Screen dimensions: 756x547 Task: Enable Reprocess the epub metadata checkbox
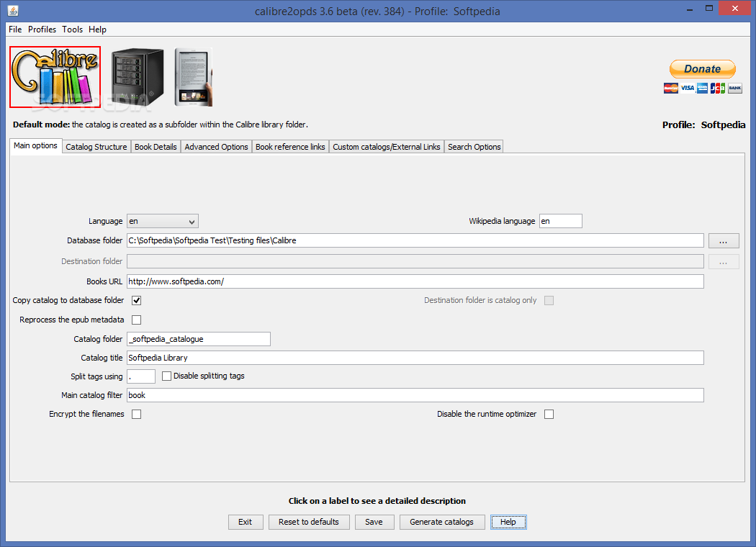[x=137, y=320]
